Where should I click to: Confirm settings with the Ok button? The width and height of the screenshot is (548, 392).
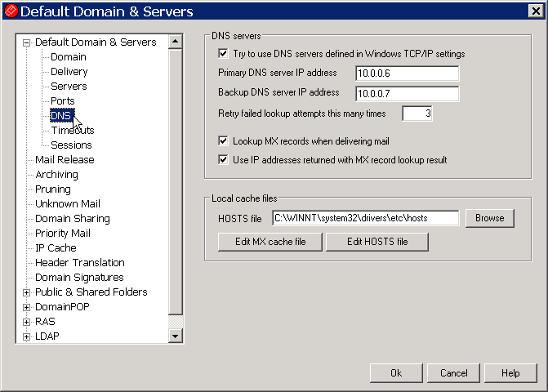tap(396, 373)
